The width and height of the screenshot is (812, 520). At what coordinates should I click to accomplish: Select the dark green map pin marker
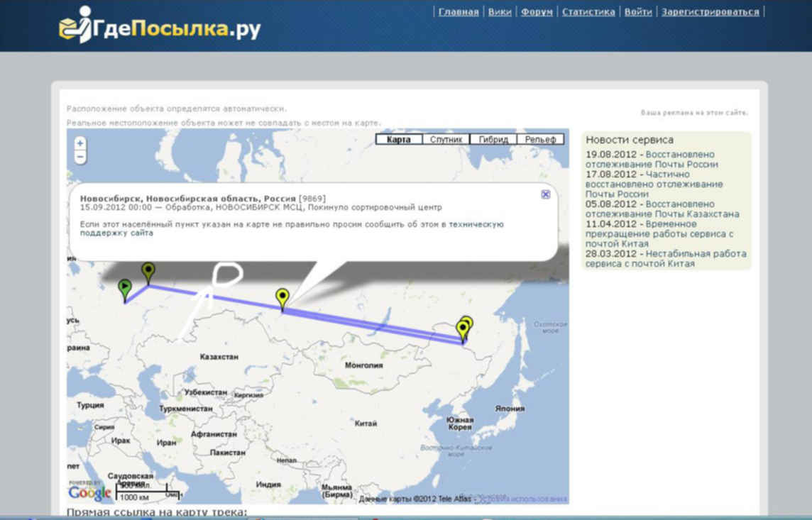pyautogui.click(x=148, y=270)
